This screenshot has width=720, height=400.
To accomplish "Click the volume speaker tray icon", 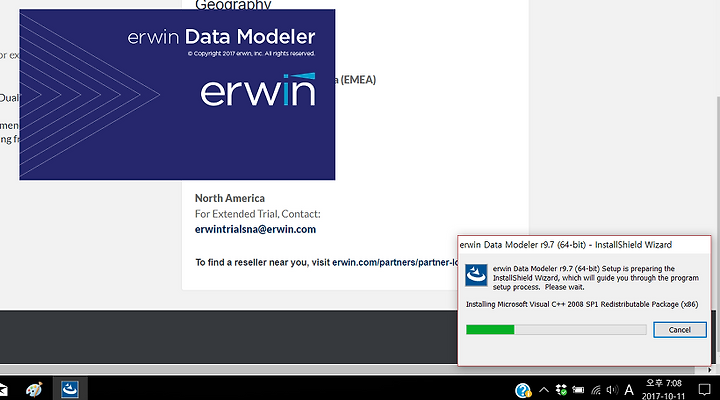I will tap(612, 390).
